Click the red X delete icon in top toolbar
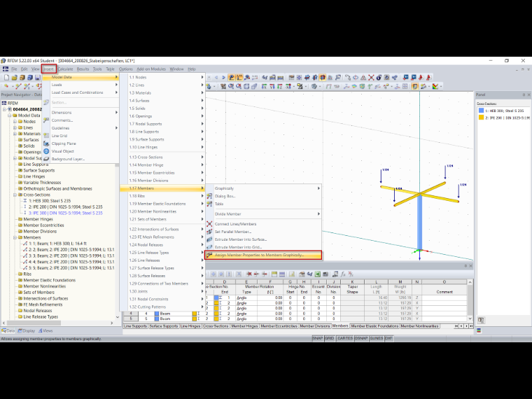 [x=371, y=78]
